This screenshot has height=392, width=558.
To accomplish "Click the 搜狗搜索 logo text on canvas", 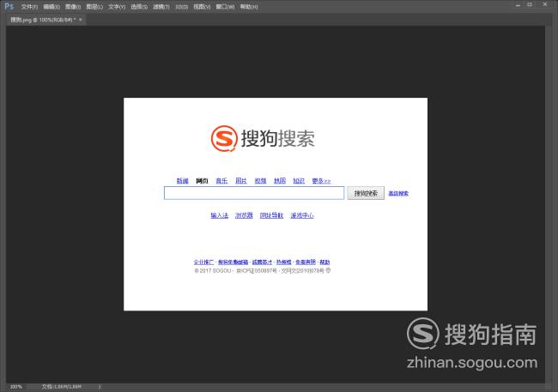I will (x=278, y=138).
